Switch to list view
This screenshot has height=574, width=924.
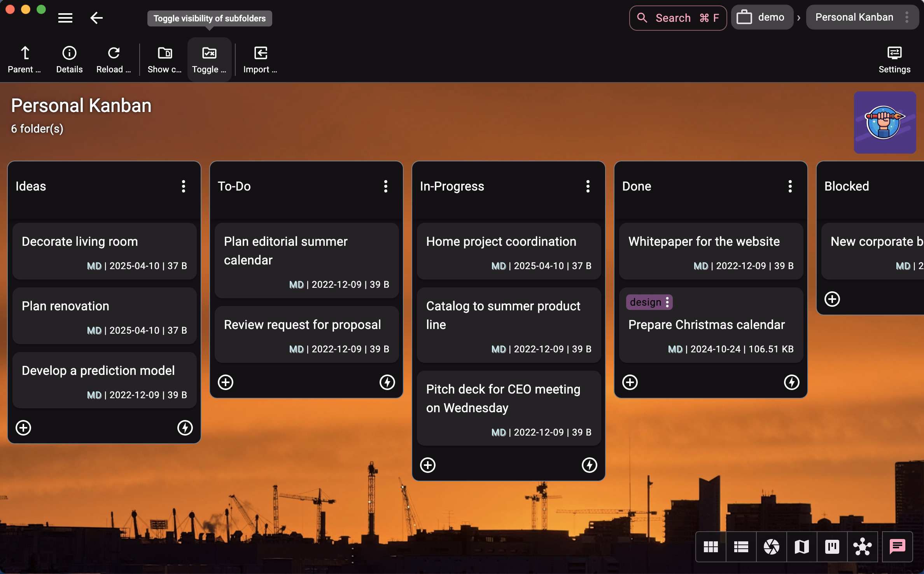[740, 547]
